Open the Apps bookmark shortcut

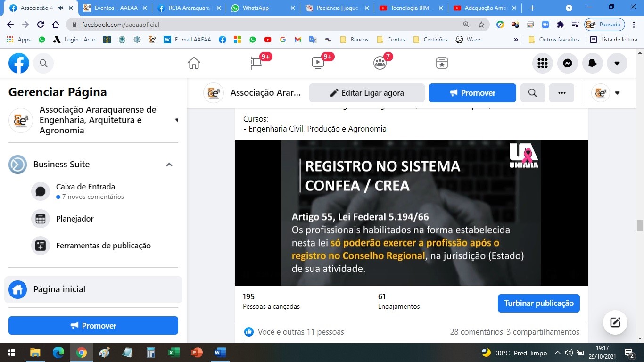point(19,40)
